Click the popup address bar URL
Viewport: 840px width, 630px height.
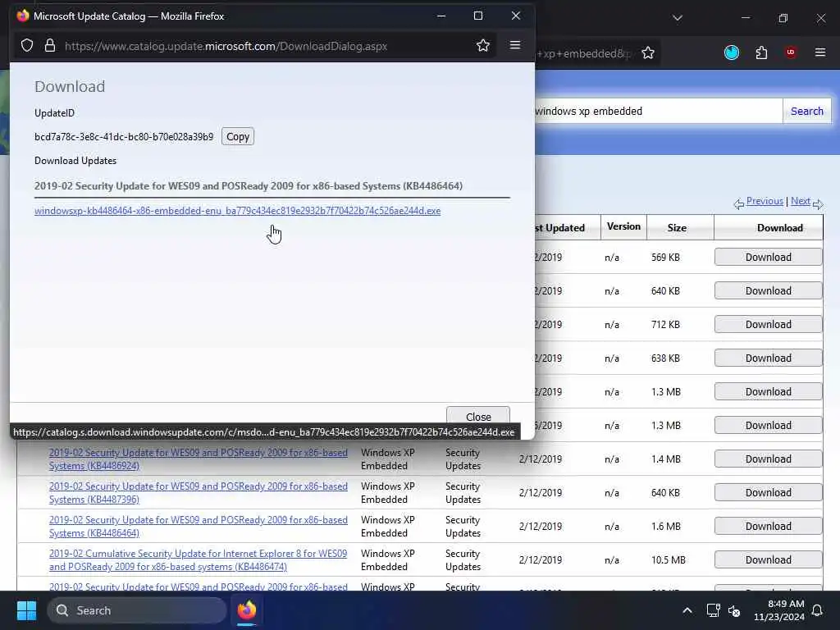(226, 46)
